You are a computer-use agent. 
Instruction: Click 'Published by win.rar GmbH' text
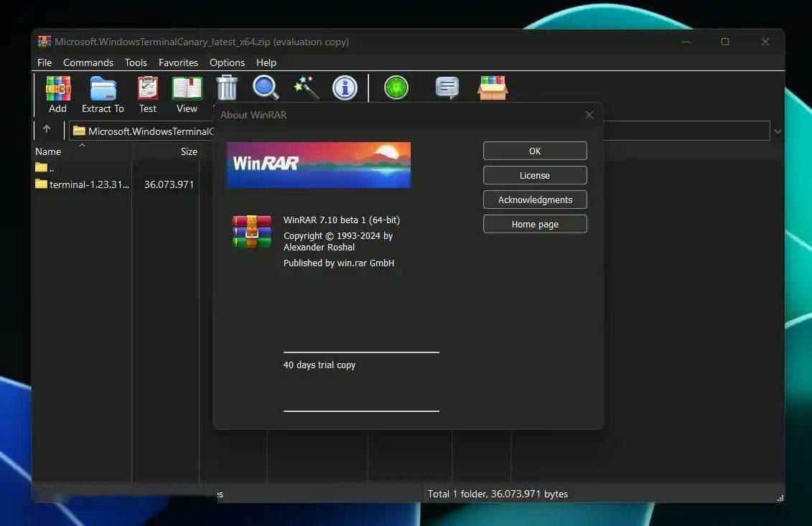tap(339, 263)
